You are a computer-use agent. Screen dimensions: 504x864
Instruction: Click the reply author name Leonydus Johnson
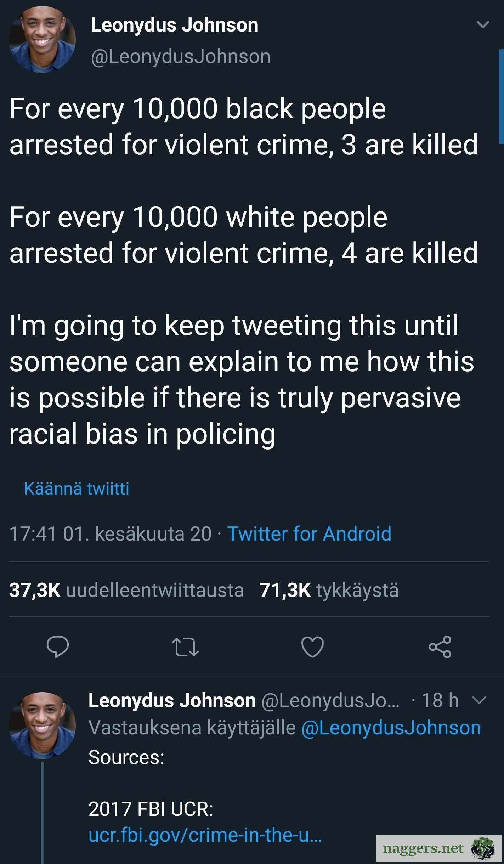coord(172,700)
